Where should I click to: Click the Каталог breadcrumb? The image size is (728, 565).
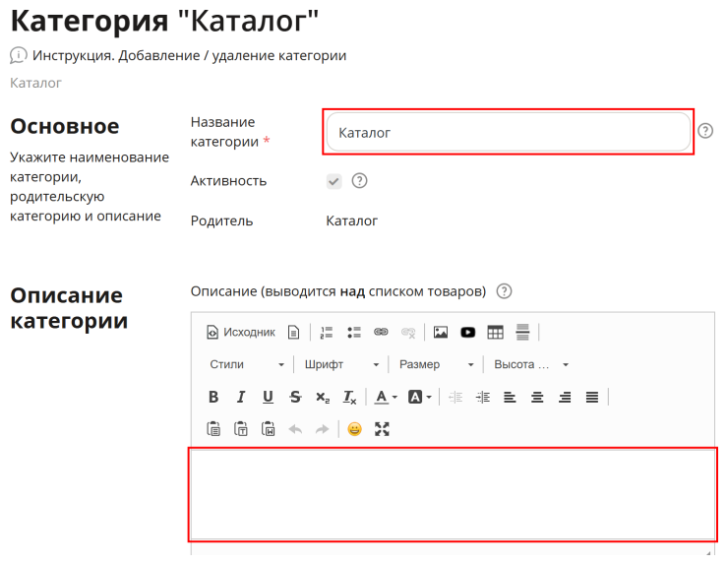point(35,83)
